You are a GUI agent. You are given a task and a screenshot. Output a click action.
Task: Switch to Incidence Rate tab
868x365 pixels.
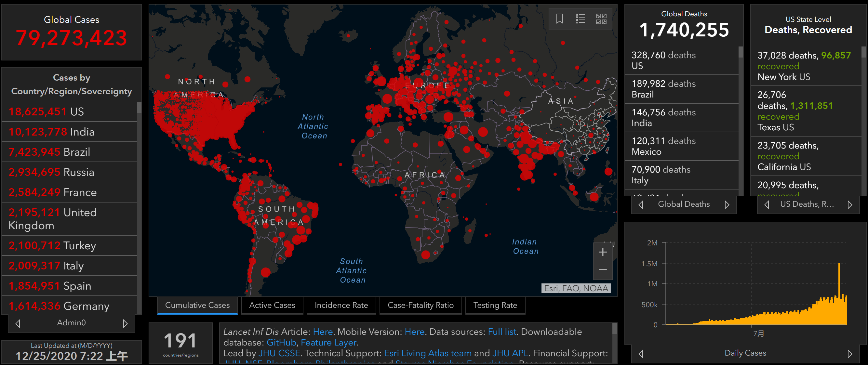coord(341,305)
